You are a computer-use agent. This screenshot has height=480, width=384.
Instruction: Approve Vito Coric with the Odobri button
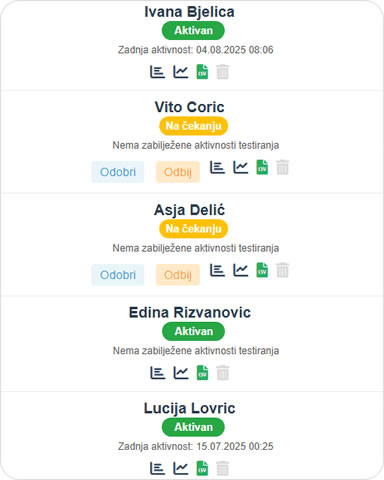point(118,172)
